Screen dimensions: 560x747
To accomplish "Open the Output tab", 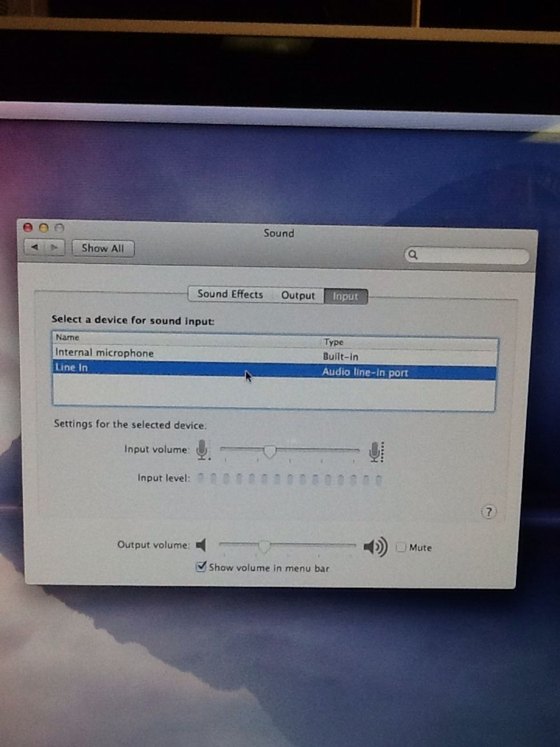I will 298,295.
